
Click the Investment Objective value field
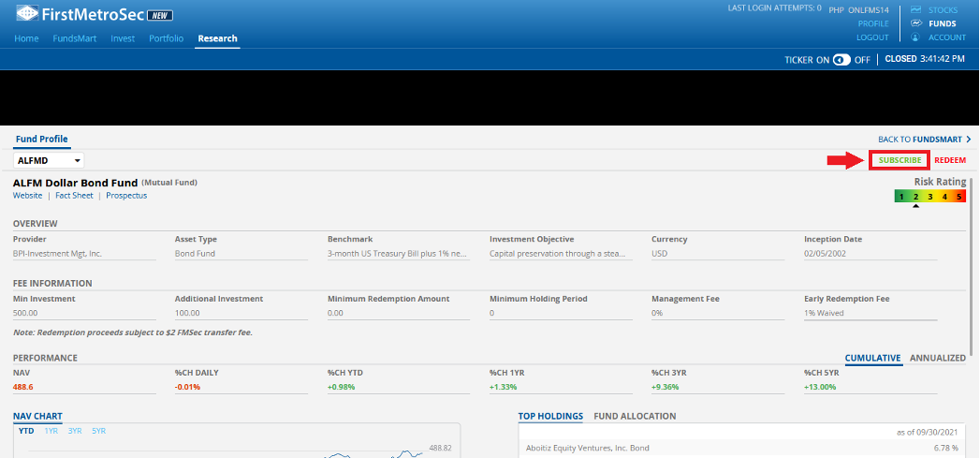point(561,254)
